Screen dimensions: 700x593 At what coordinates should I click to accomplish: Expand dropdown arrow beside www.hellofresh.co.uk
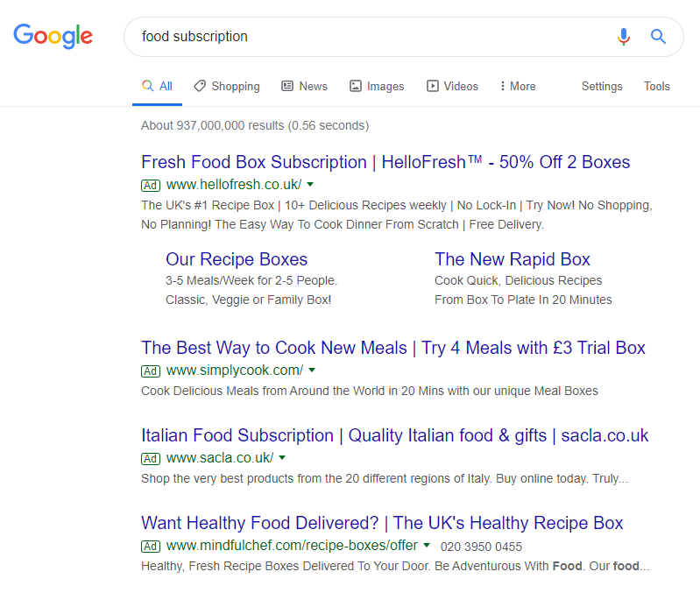[x=310, y=184]
